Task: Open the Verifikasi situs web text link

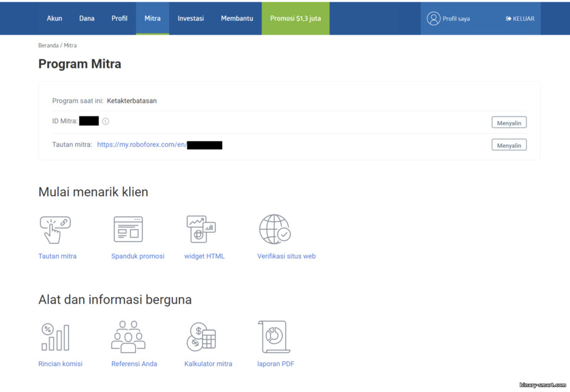Action: coord(286,256)
